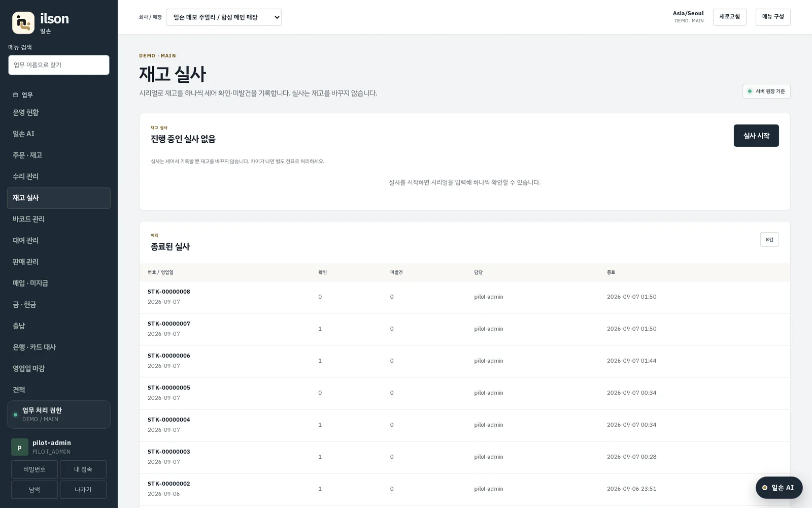Viewport: 812px width, 508px height.
Task: Open 대여 관리 menu
Action: click(59, 241)
